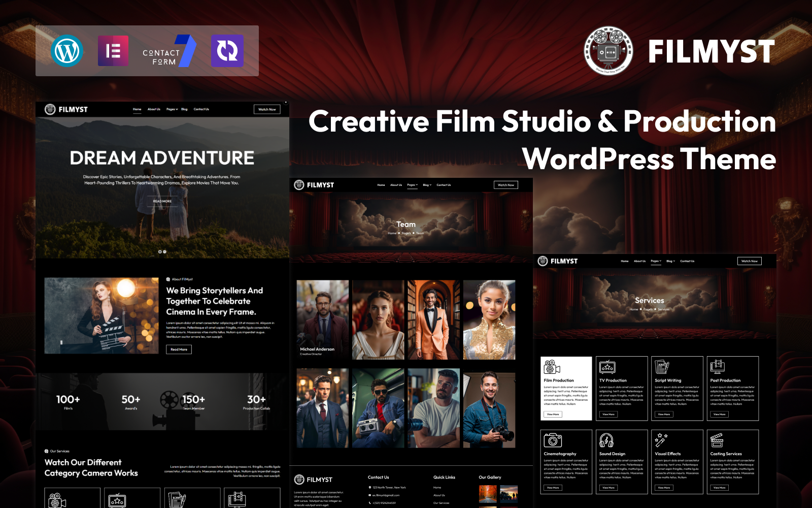Expand Pages dropdown in homepage navbar
Viewport: 812px width, 508px height.
pyautogui.click(x=172, y=109)
